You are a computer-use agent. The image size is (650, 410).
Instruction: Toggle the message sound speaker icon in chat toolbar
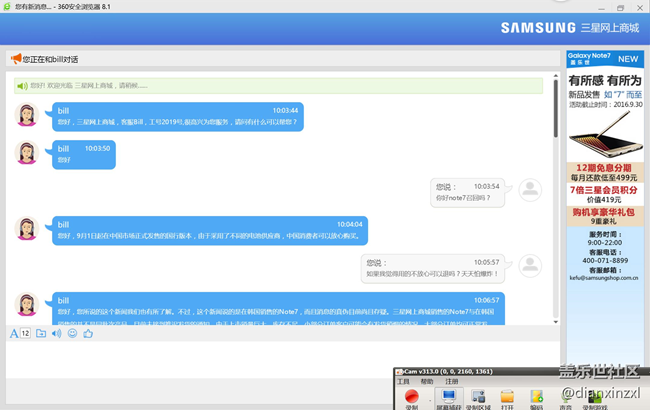pyautogui.click(x=56, y=333)
